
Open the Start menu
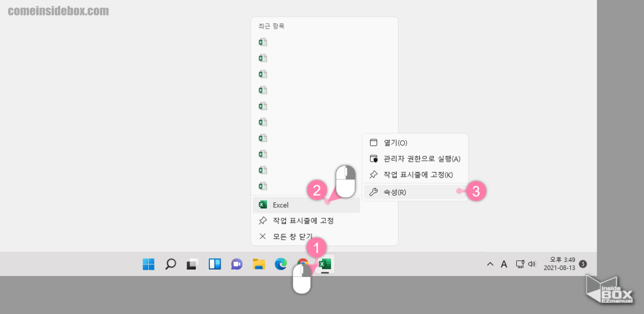point(149,264)
